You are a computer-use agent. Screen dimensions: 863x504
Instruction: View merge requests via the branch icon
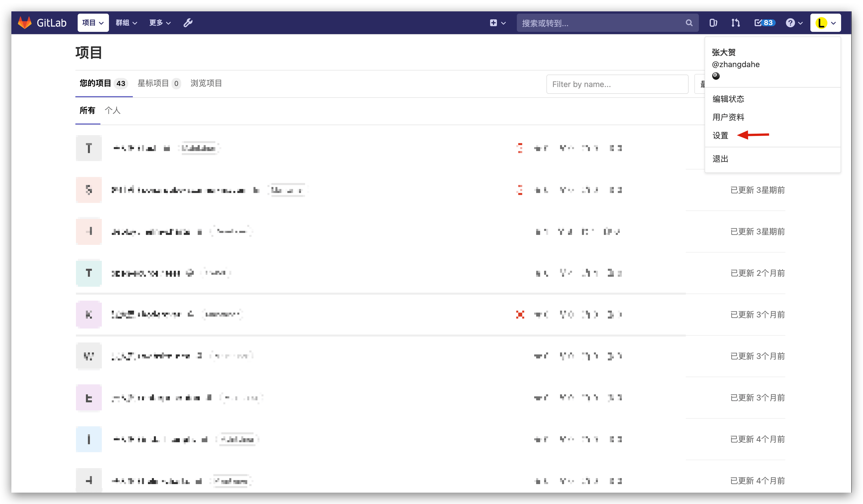click(736, 22)
